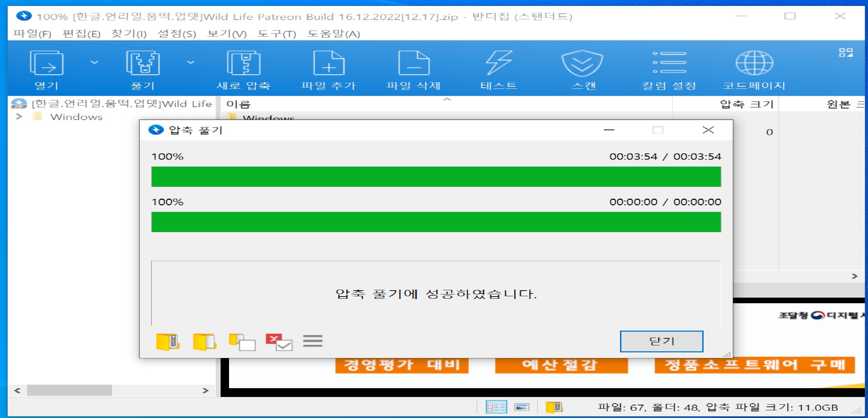Run the 테스트 (Test) lightning icon
The width and height of the screenshot is (868, 418).
point(499,63)
